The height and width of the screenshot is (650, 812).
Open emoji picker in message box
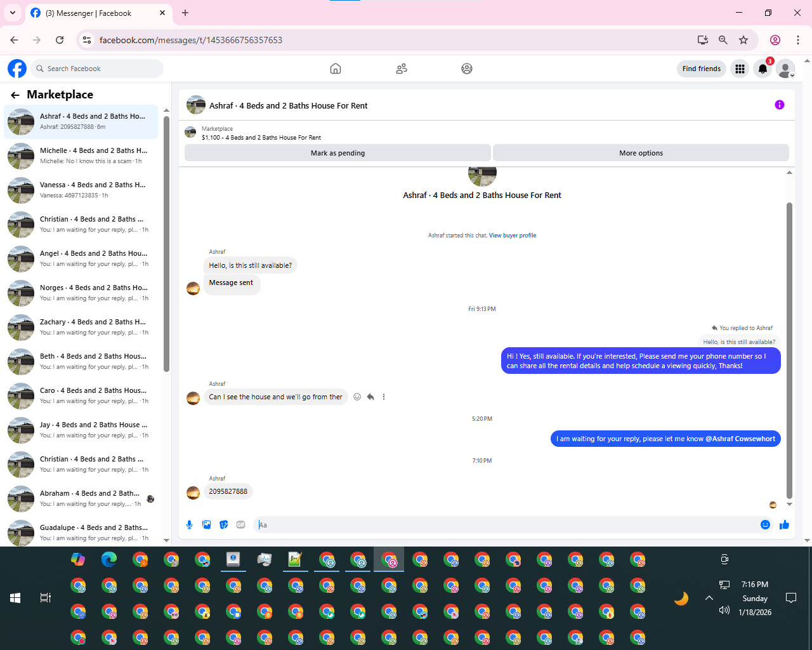click(x=765, y=524)
